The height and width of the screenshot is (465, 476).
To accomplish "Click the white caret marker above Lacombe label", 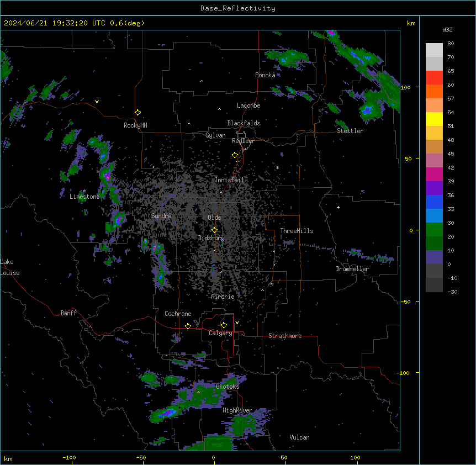I will tap(219, 109).
